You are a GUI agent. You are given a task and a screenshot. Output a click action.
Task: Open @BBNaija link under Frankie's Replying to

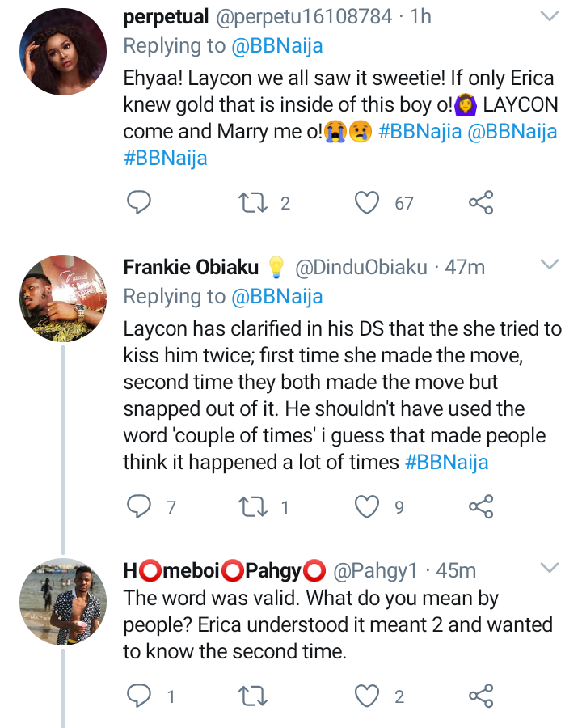click(276, 297)
